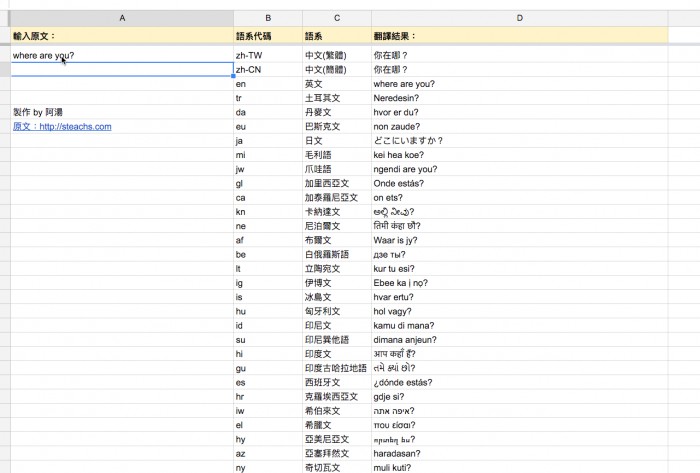Click the '印度古哈拉地語' language cell
Viewport: 700px width, 473px height.
click(337, 368)
